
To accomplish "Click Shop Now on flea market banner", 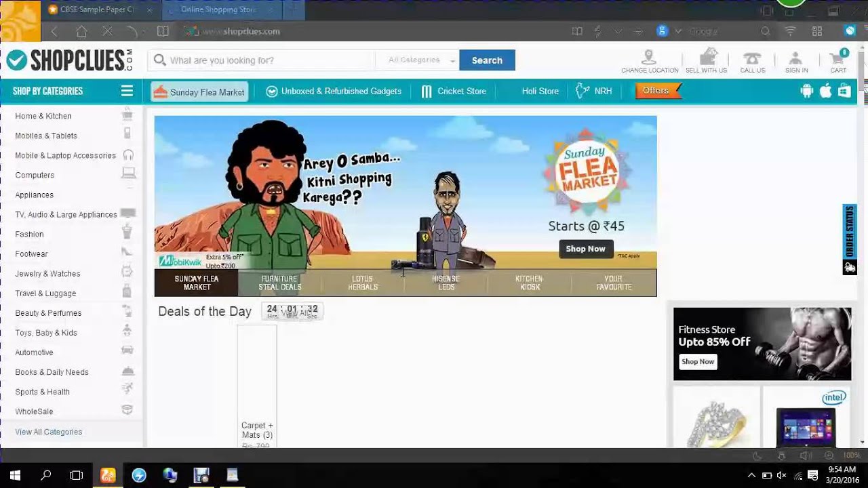I will 586,249.
